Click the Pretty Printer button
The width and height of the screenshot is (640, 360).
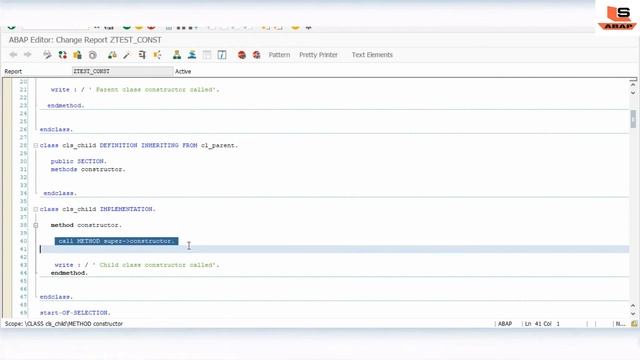318,55
